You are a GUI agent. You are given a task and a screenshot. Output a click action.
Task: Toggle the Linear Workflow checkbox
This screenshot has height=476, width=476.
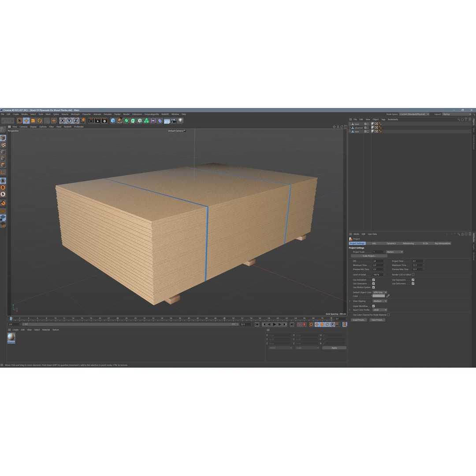point(373,306)
